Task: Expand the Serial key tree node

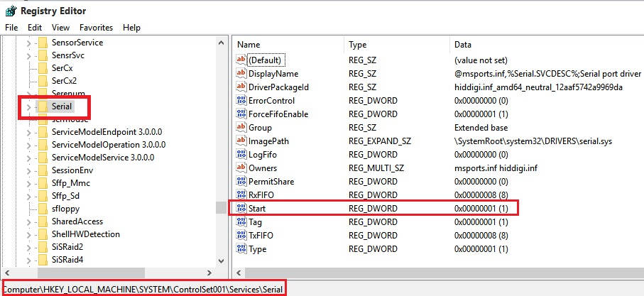Action: coord(28,106)
